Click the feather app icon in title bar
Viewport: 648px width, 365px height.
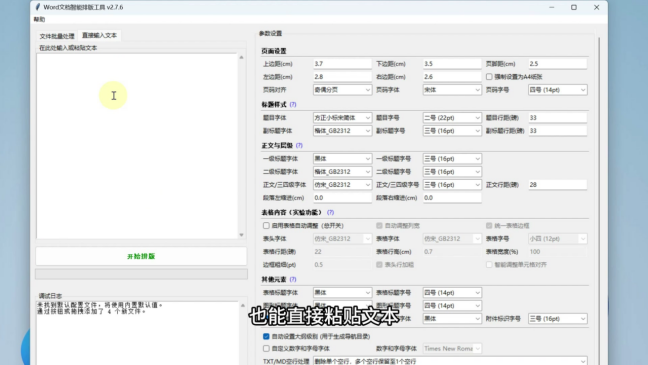click(38, 7)
